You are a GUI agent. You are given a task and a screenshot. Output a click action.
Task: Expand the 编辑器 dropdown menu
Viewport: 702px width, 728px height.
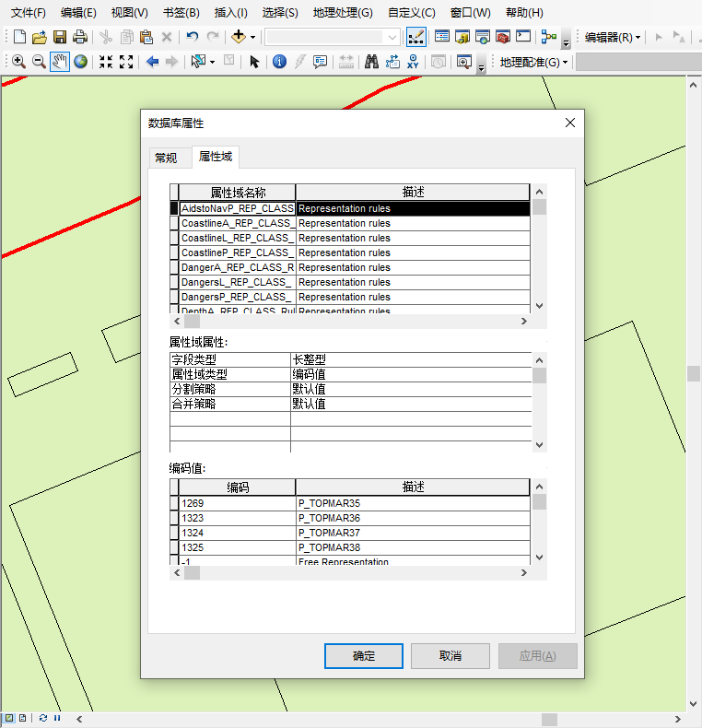pos(613,38)
